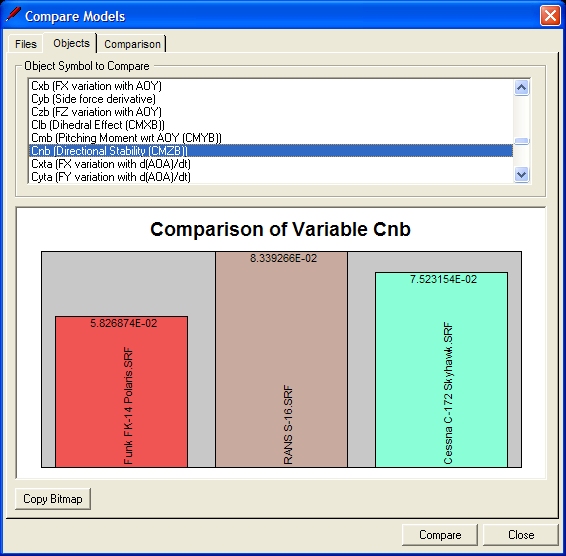Click the Comparison of Variable Cnb title
Screen dimensions: 566x556
(x=280, y=229)
